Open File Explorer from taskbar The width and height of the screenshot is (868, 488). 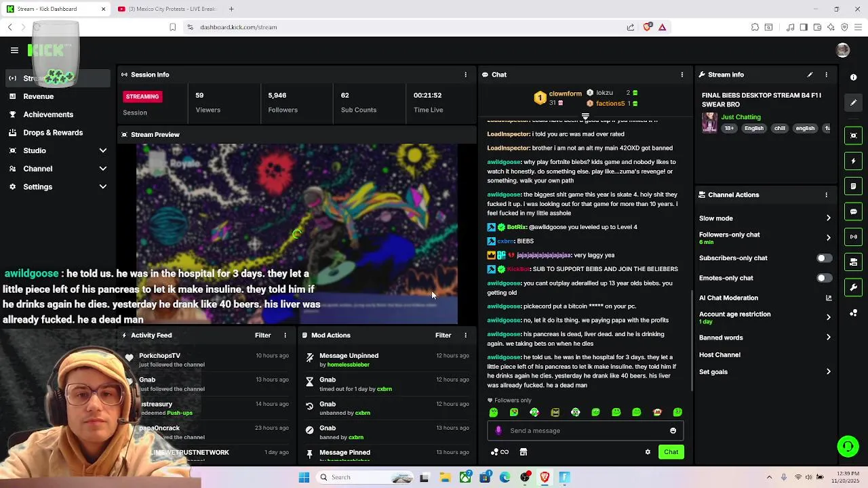point(446,477)
